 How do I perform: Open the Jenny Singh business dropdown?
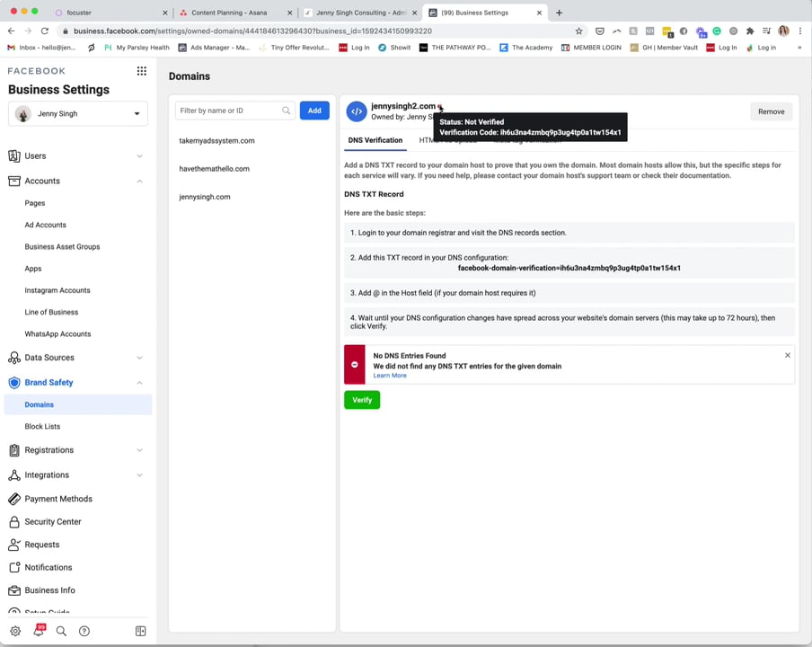[x=78, y=113]
